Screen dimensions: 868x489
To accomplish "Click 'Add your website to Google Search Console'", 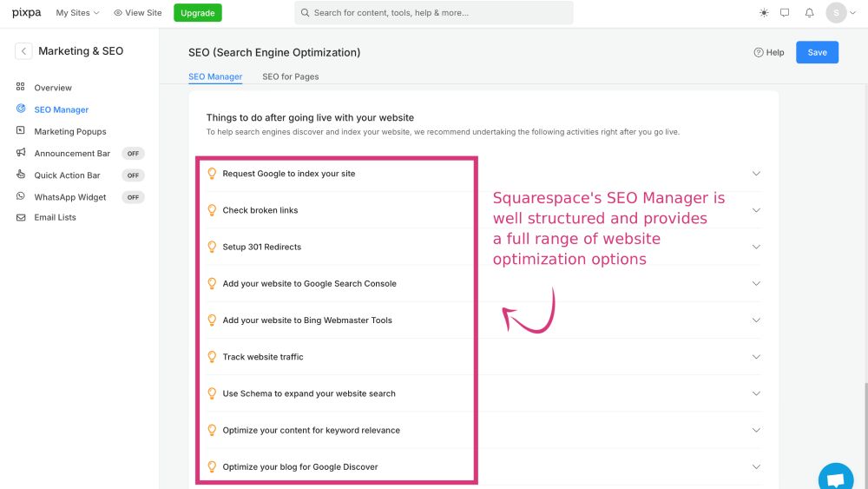I will tap(310, 283).
